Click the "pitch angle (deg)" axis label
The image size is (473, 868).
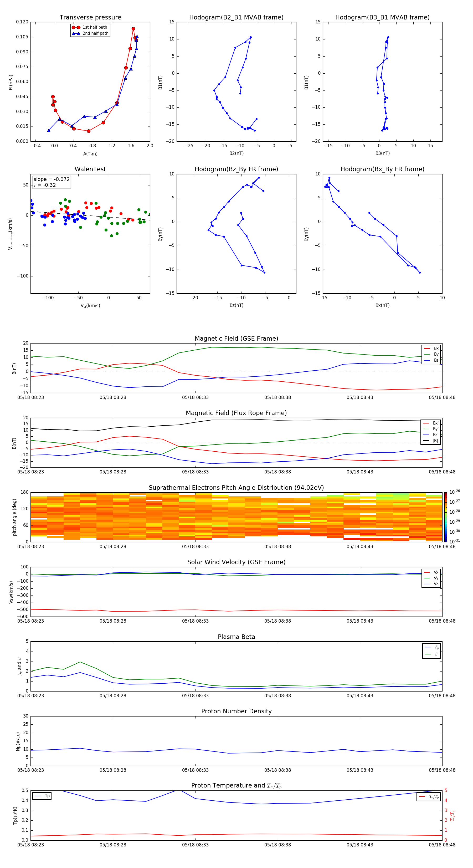point(14,517)
